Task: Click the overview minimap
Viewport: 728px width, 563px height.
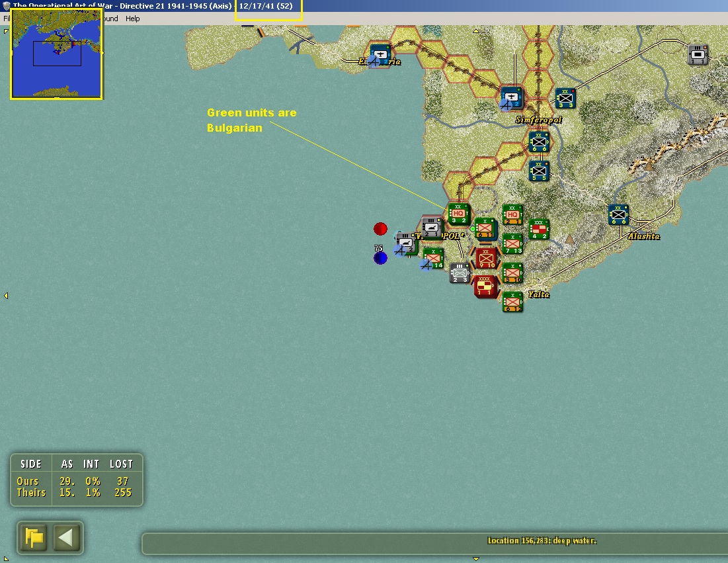Action: [56, 54]
